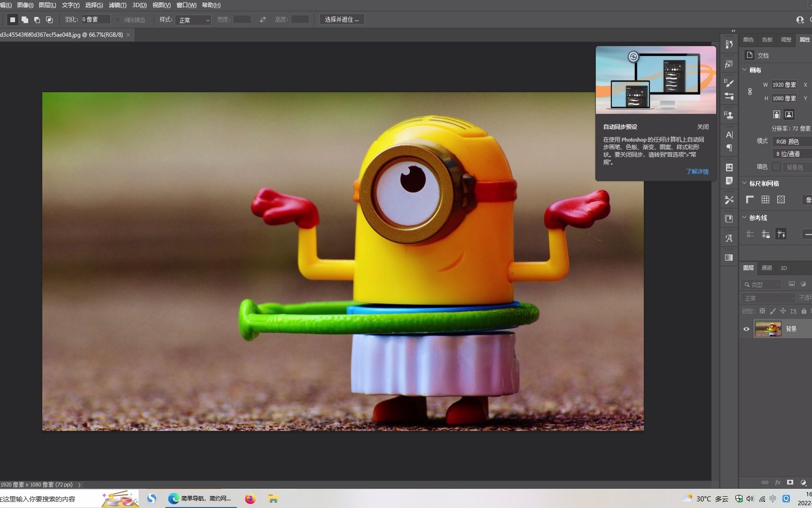Image resolution: width=812 pixels, height=508 pixels.
Task: Open the 滤镜(T) menu
Action: 117,5
